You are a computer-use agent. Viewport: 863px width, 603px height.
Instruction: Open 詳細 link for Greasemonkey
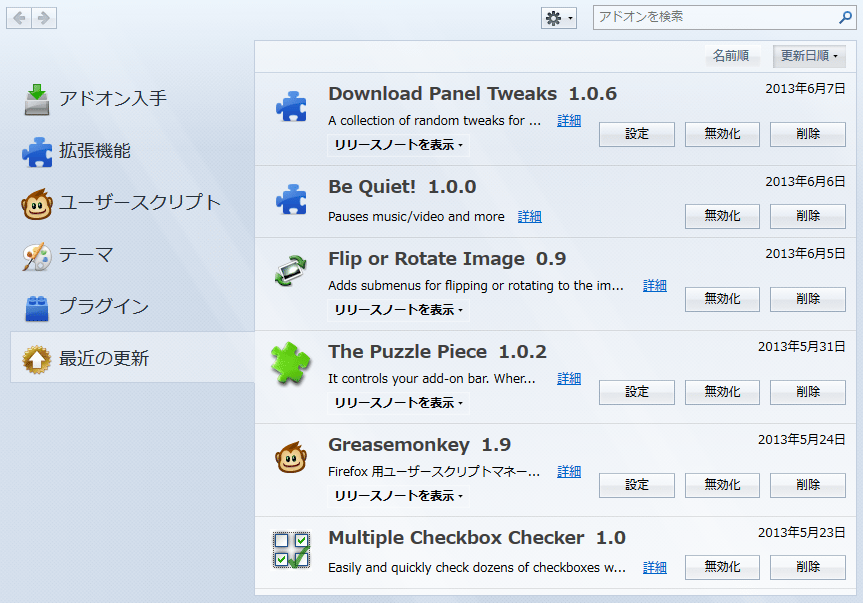pyautogui.click(x=569, y=472)
